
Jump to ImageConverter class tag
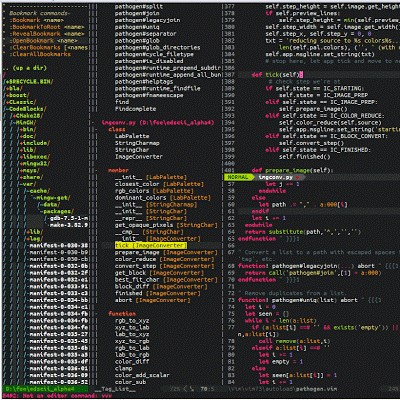tap(139, 157)
